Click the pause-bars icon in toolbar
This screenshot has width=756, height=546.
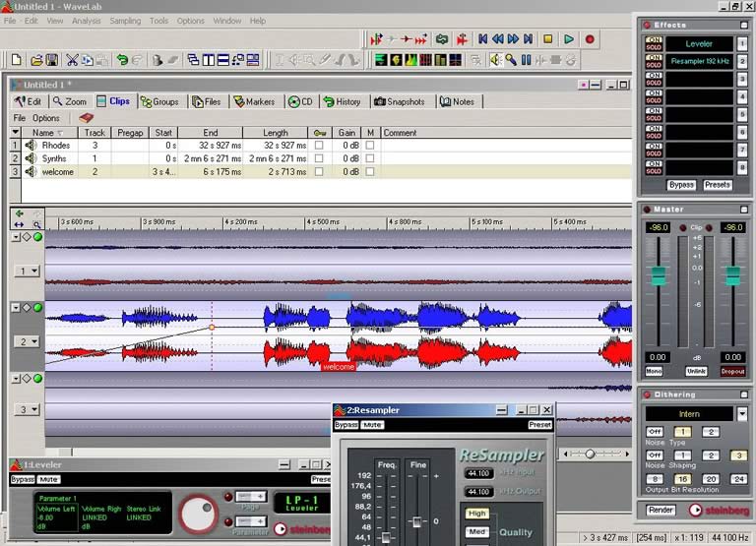(x=526, y=60)
